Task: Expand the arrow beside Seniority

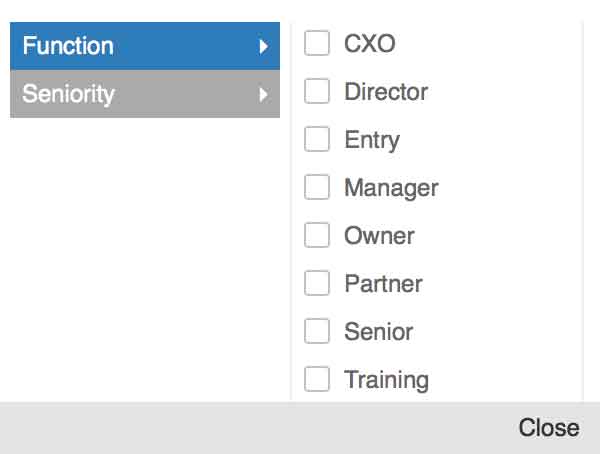Action: click(x=263, y=95)
